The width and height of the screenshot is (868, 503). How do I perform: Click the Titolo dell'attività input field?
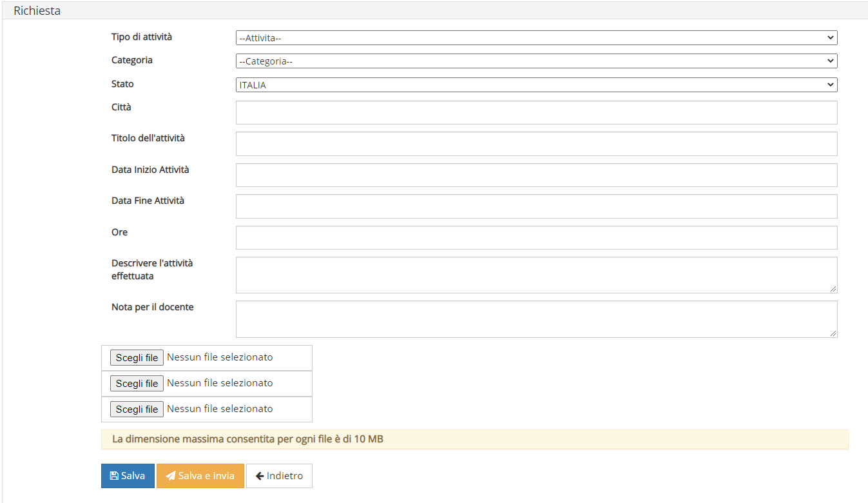point(536,144)
